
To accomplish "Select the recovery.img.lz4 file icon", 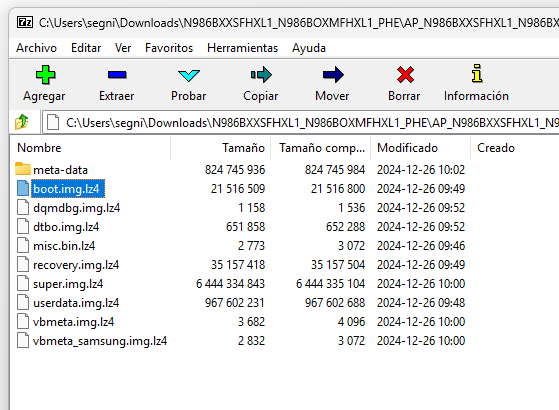I will coord(23,265).
